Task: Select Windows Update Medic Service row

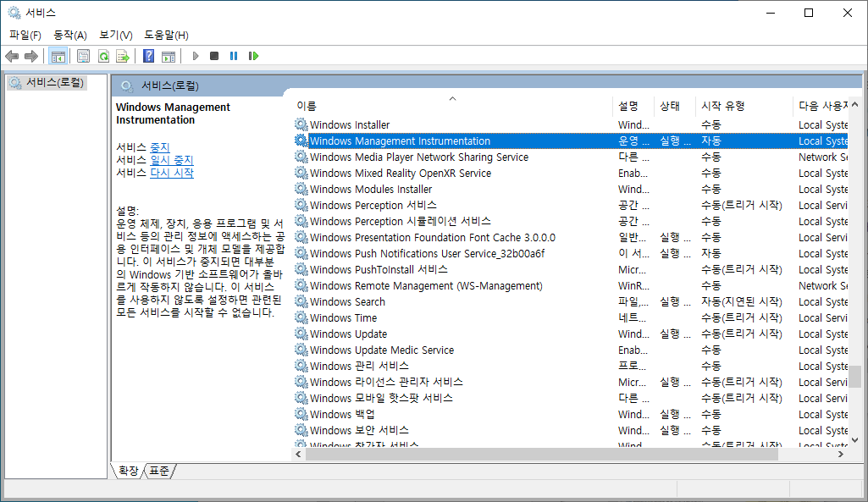Action: coord(571,350)
